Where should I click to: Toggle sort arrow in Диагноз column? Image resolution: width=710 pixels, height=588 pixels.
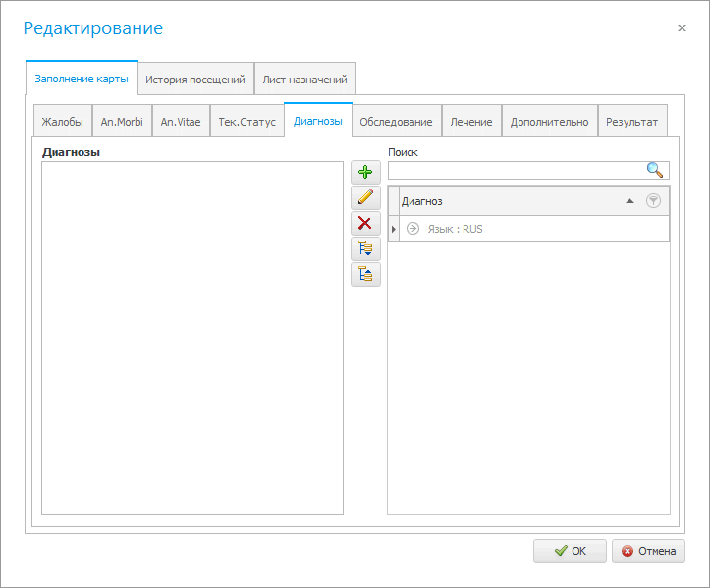(629, 201)
